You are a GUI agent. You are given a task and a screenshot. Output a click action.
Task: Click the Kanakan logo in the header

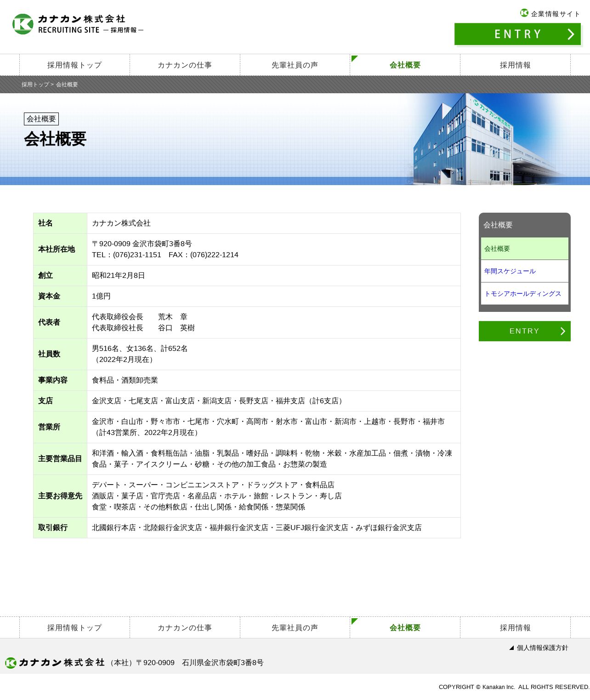pos(78,24)
